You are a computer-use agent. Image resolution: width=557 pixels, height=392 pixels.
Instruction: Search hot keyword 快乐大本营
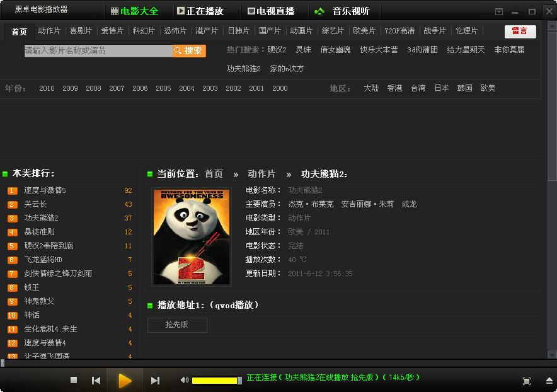click(x=379, y=50)
